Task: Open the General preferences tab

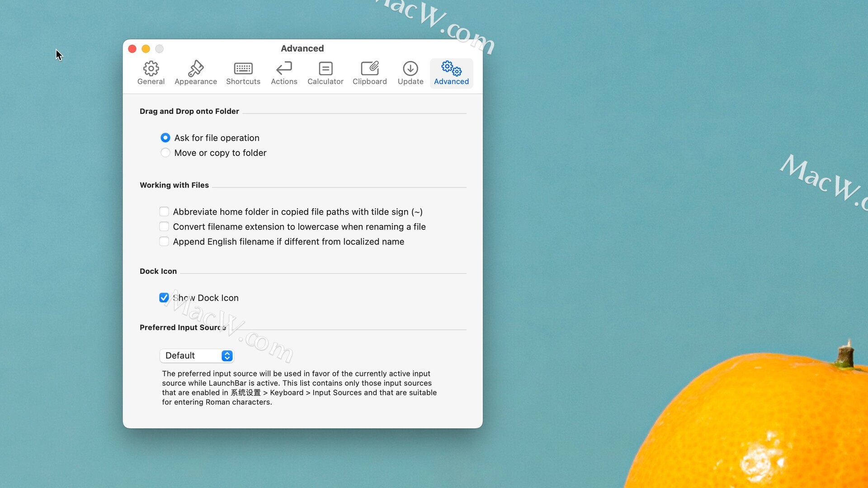Action: coord(151,73)
